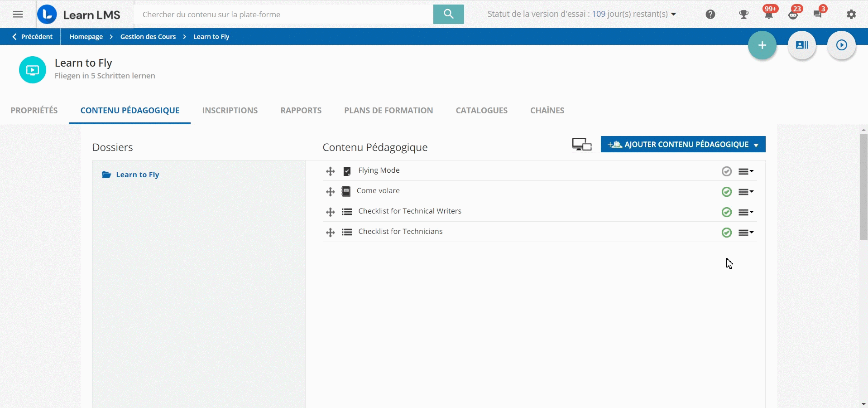
Task: Open the help icon in the top bar
Action: [x=710, y=14]
